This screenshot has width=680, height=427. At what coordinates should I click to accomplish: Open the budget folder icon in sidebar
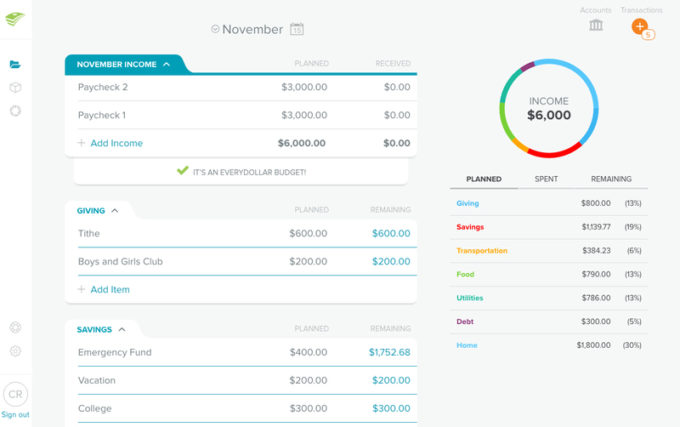click(15, 64)
